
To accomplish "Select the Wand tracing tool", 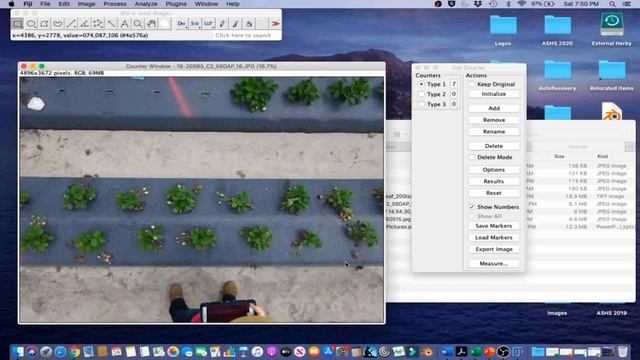I will 111,24.
